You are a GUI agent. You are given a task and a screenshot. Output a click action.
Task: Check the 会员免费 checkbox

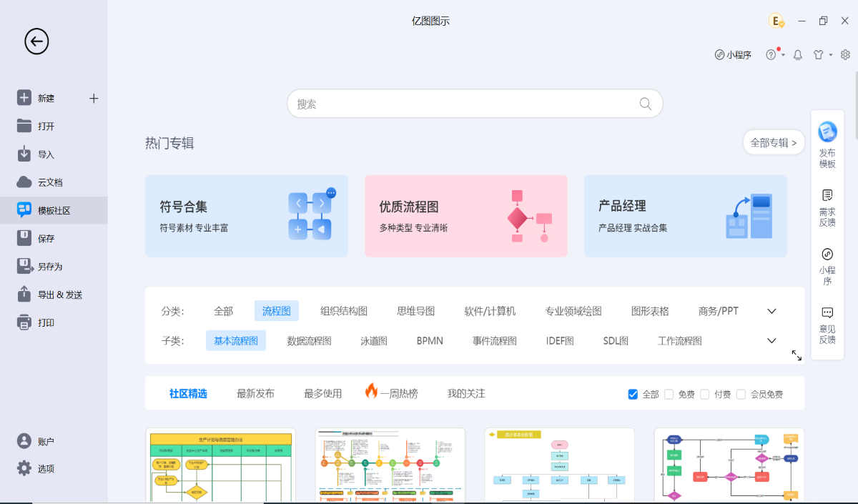point(741,394)
